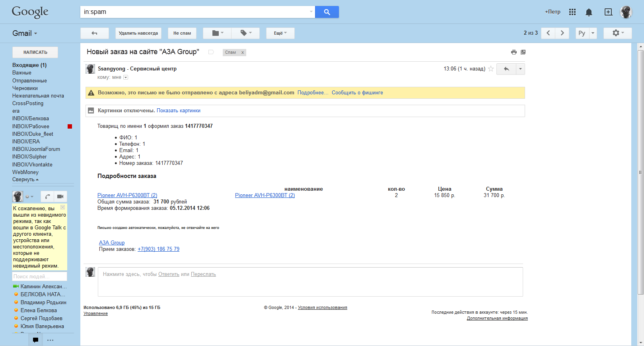
Task: Open the WebMoney label
Action: click(x=25, y=172)
